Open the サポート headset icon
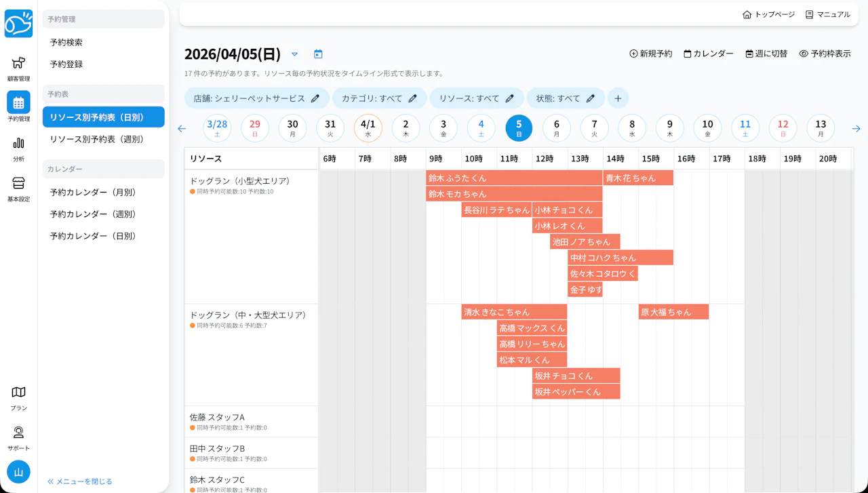 18,433
